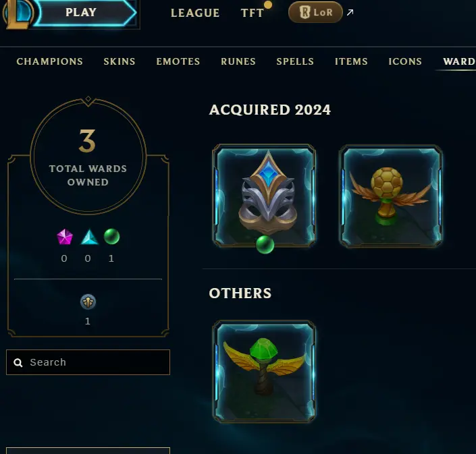The height and width of the screenshot is (454, 476).
Task: Switch to the Skins tab
Action: point(120,61)
